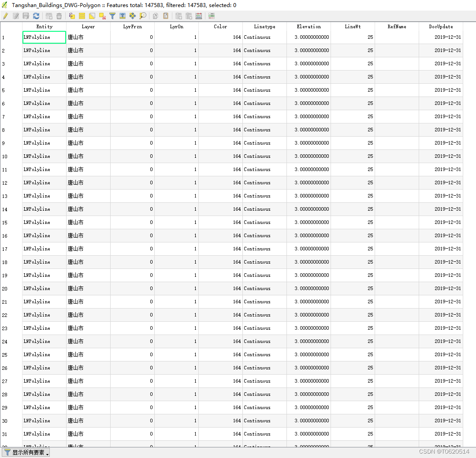Open the conditional formatting panel

pyautogui.click(x=212, y=16)
